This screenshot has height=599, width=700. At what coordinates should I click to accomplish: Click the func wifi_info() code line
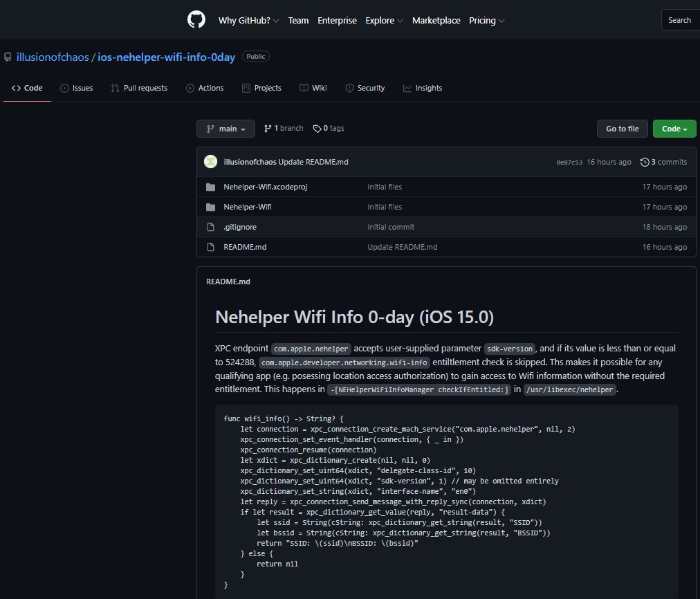coord(284,418)
